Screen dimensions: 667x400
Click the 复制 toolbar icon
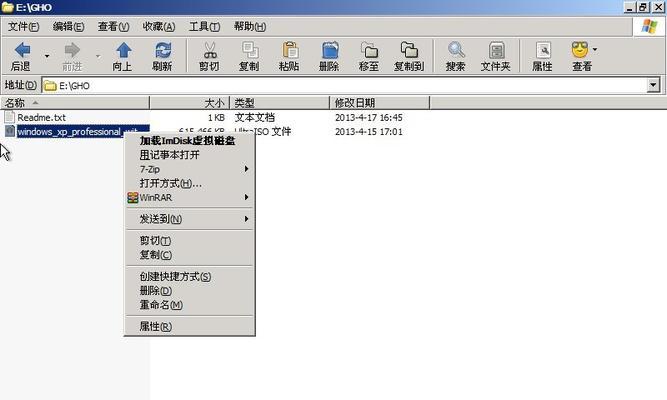pos(249,50)
